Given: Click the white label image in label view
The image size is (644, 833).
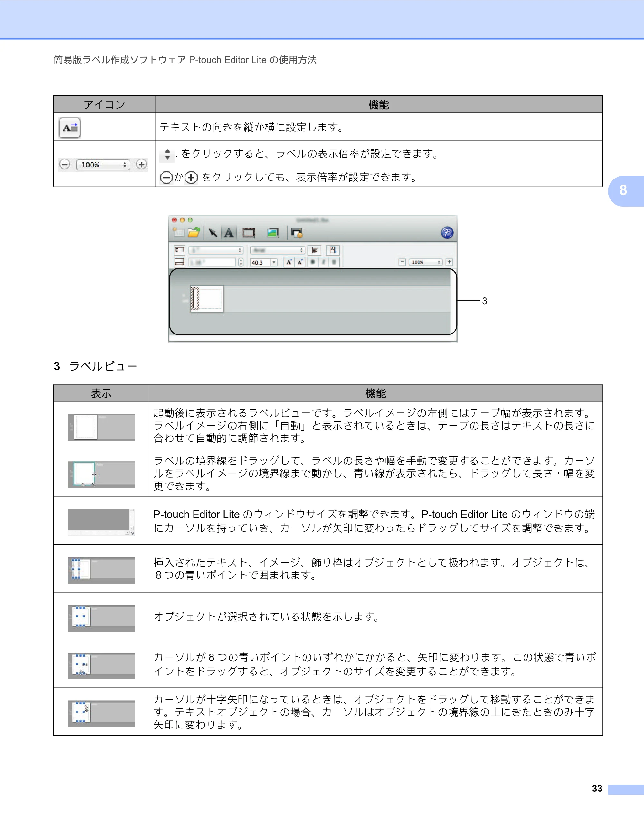Looking at the screenshot, I should pos(207,299).
